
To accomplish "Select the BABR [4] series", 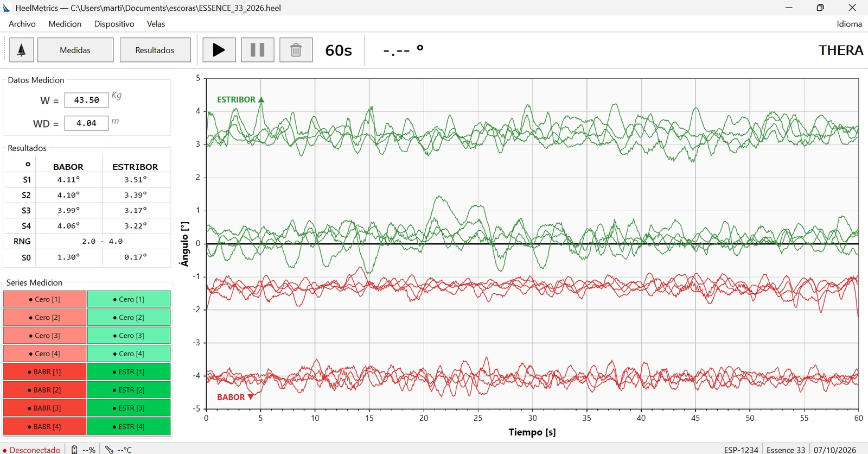I will click(x=45, y=426).
